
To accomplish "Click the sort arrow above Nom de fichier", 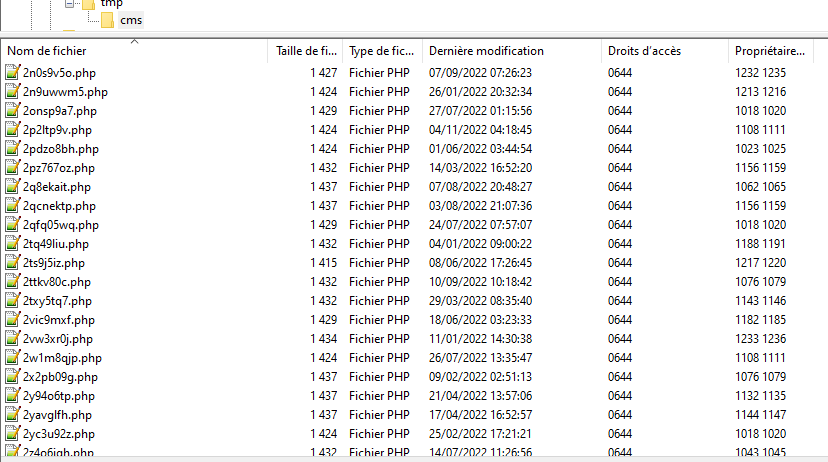I will [135, 41].
